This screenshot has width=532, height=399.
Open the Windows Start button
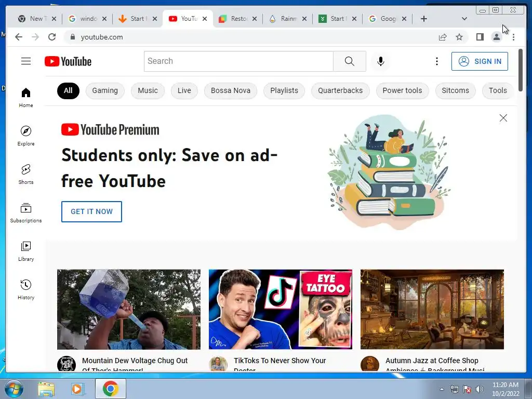14,389
